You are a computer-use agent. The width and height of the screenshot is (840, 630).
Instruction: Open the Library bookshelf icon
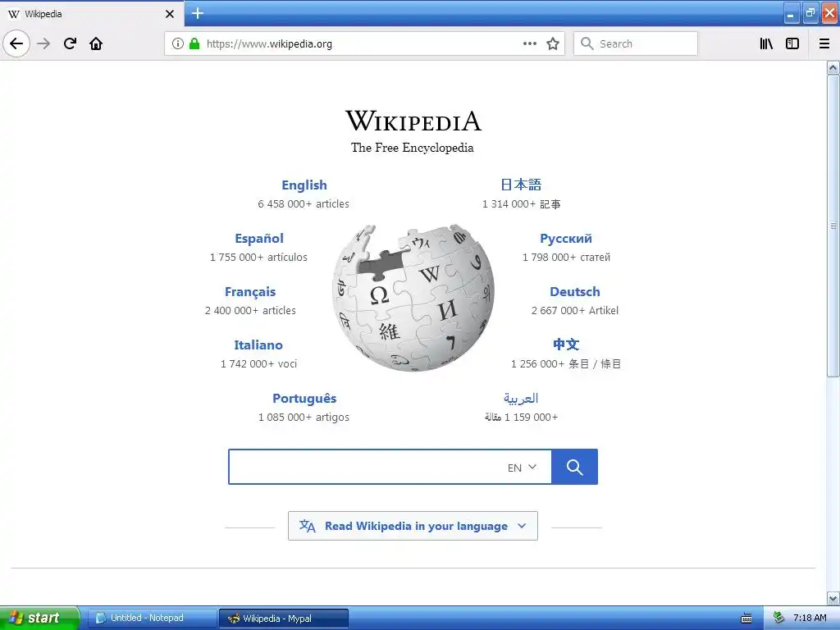pyautogui.click(x=767, y=43)
